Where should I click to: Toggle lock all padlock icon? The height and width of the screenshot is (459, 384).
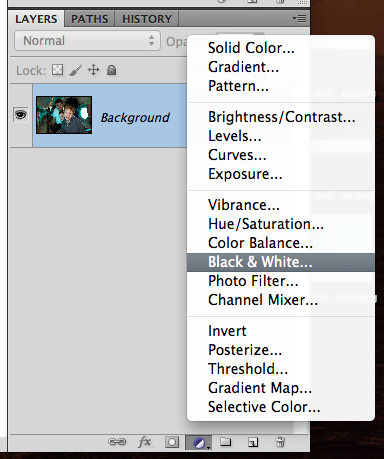tap(111, 70)
